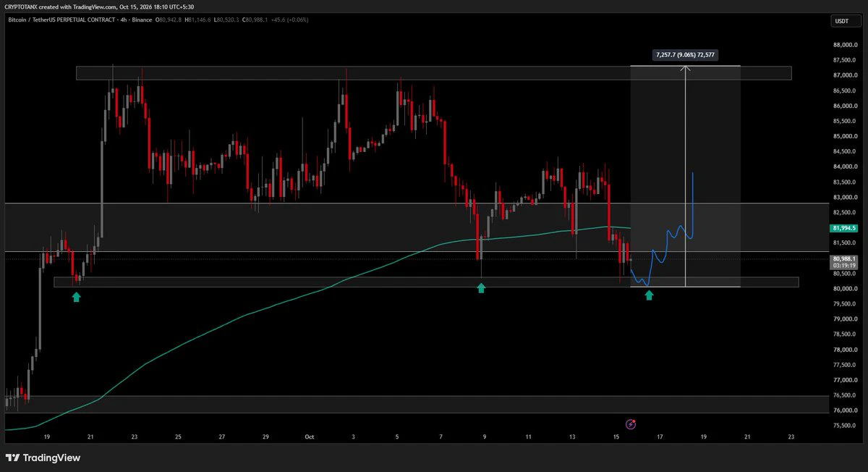The image size is (868, 472).
Task: Click the 83,000.0 price axis label
Action: 845,197
